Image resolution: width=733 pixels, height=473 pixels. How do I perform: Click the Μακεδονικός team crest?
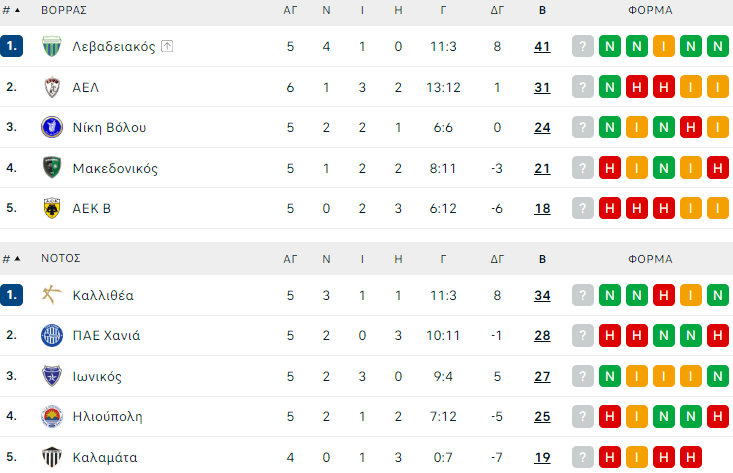tap(52, 168)
